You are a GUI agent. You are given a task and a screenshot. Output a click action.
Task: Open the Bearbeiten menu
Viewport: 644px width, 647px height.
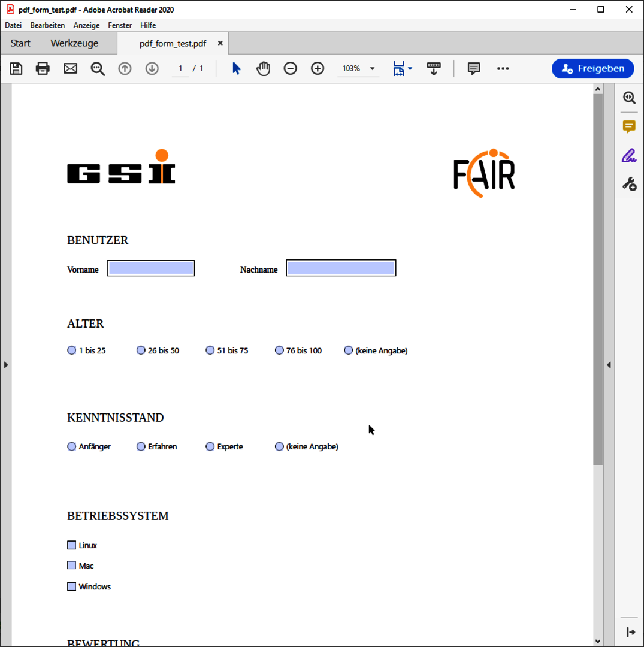coord(47,25)
